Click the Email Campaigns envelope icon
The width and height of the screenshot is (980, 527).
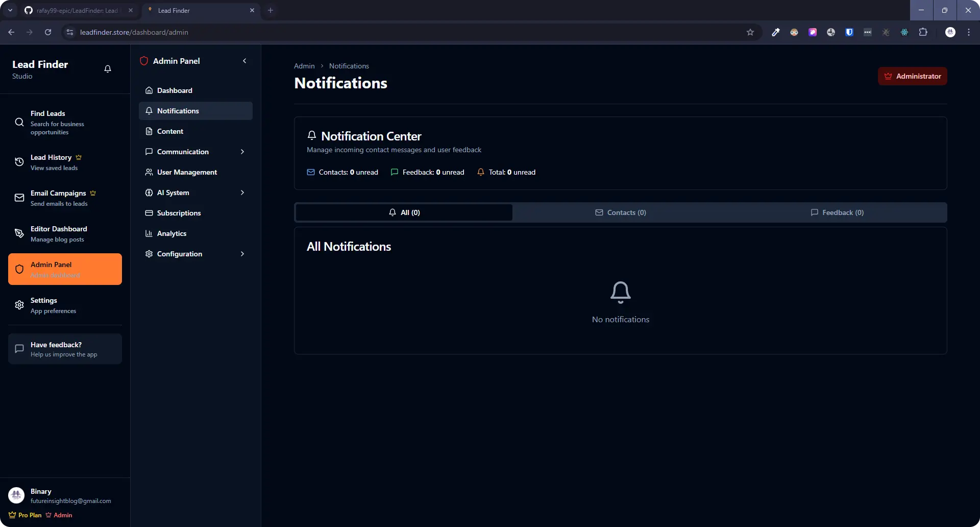[19, 198]
